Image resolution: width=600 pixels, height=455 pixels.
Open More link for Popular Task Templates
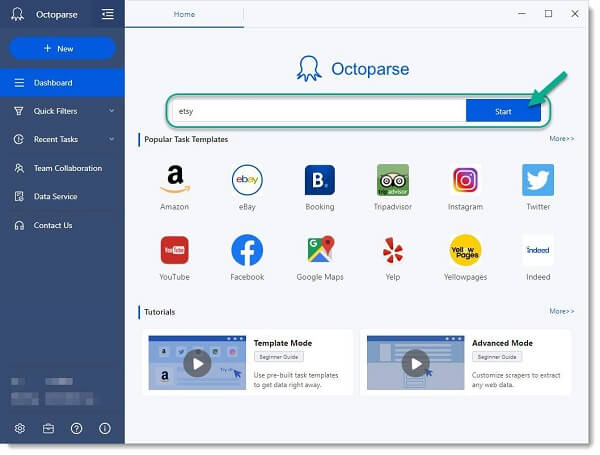562,139
